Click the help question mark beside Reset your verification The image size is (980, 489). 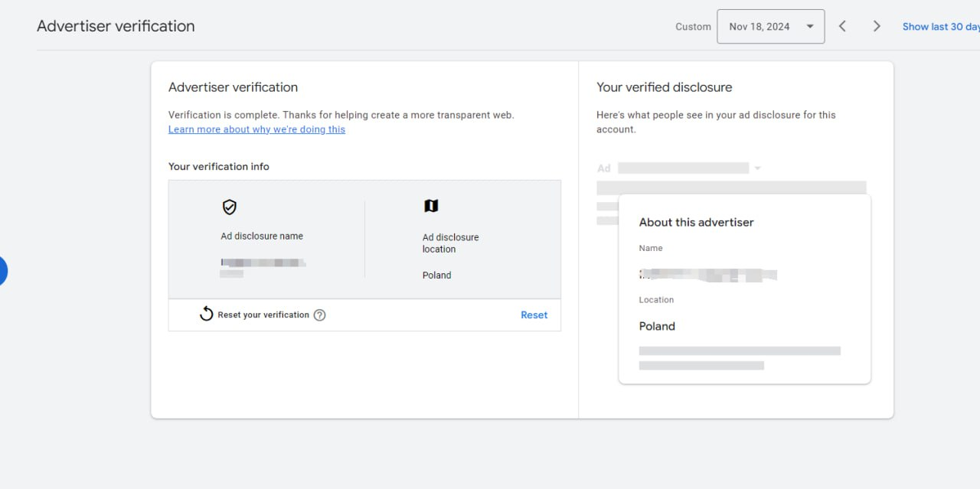320,315
